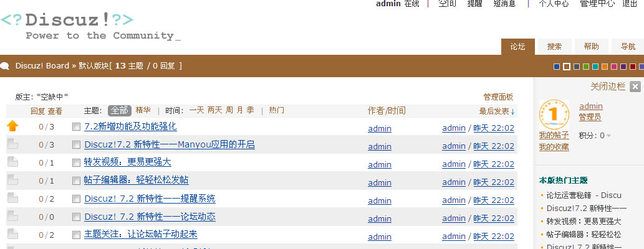Click 空间 in the top menu
644x249 pixels.
coord(447,4)
